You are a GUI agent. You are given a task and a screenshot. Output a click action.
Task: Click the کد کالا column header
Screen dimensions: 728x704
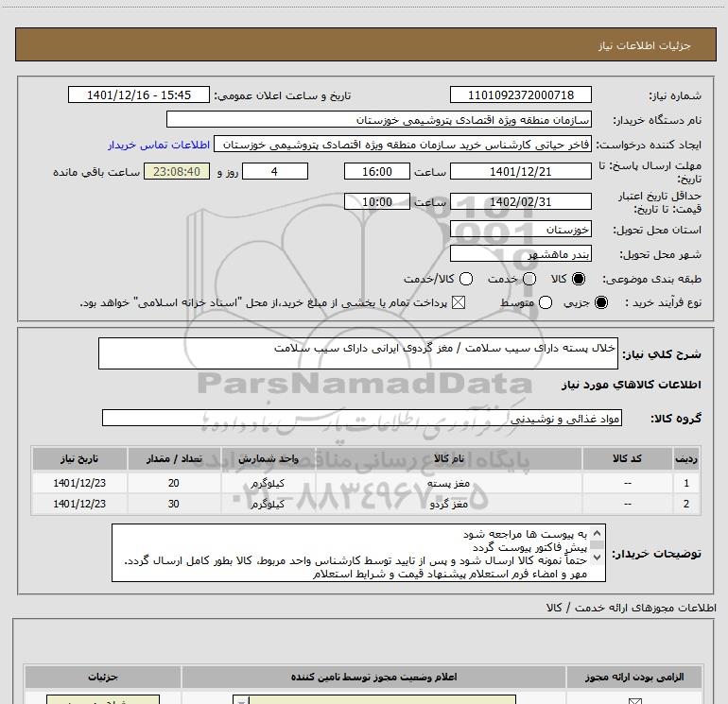(627, 459)
